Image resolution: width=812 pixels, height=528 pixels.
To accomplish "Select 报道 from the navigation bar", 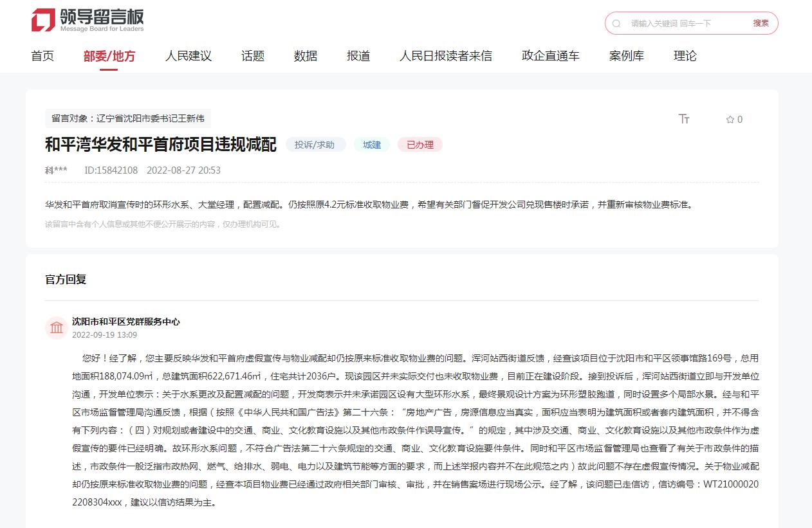I will coord(358,56).
